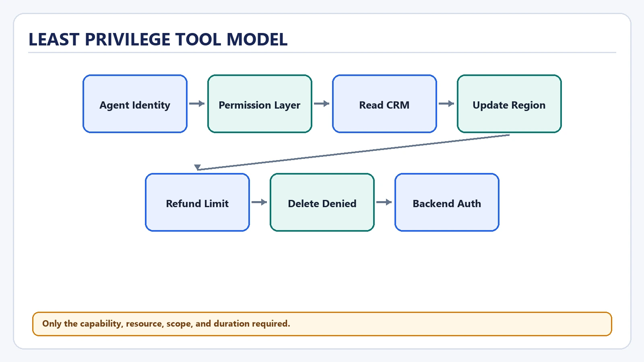The width and height of the screenshot is (644, 362).
Task: Click the Update Region node
Action: pos(509,104)
